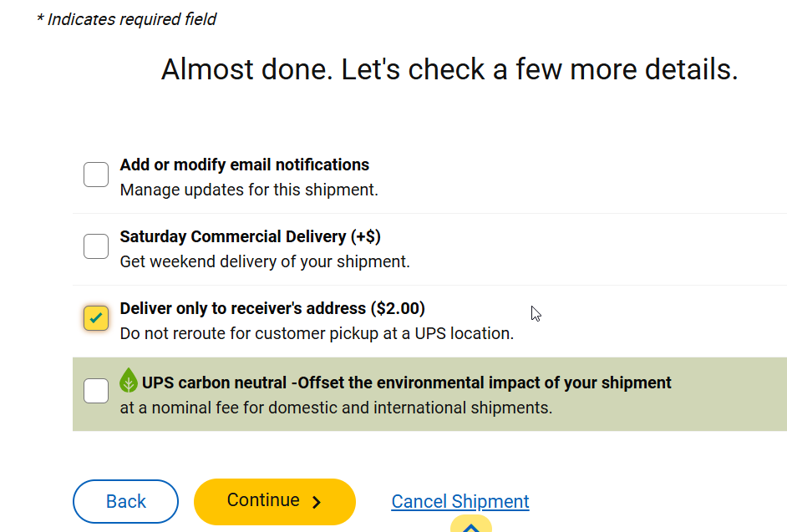Image resolution: width=787 pixels, height=532 pixels.
Task: Click "Deliver only to receiver's address ($2.00)" label
Action: [272, 308]
